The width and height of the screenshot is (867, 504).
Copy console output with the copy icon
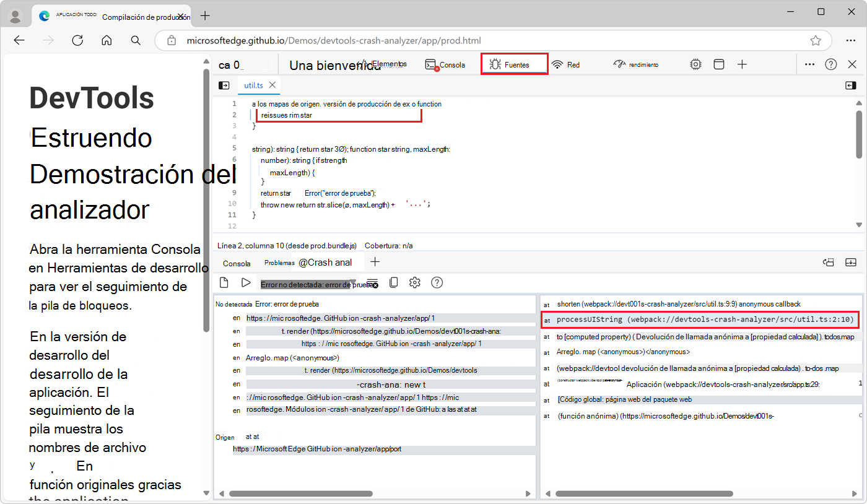(394, 282)
